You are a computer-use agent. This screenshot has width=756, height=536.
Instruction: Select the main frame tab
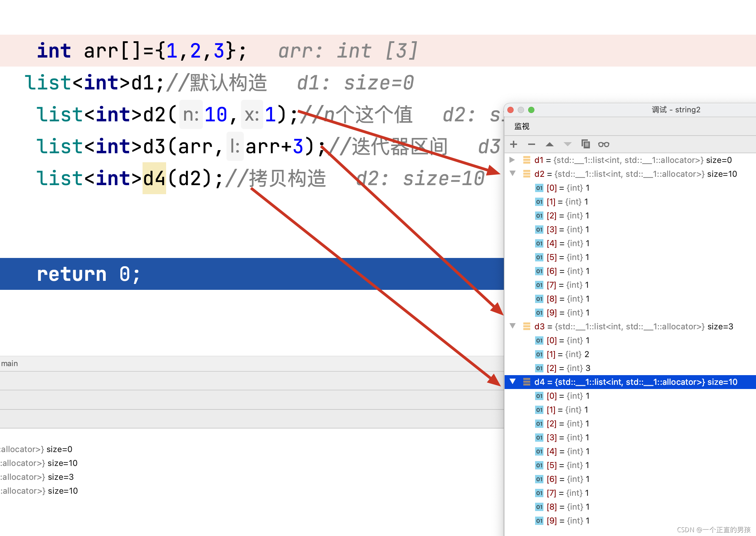click(x=10, y=363)
